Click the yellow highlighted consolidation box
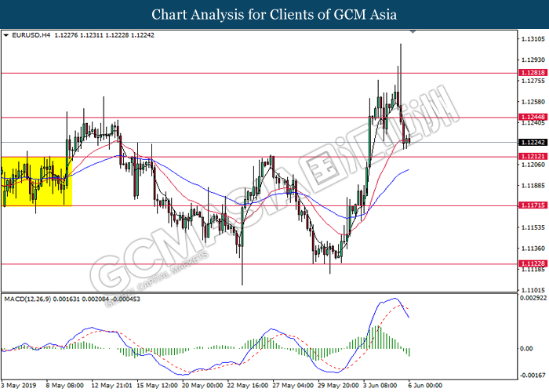This screenshot has height=392, width=549. tap(36, 181)
